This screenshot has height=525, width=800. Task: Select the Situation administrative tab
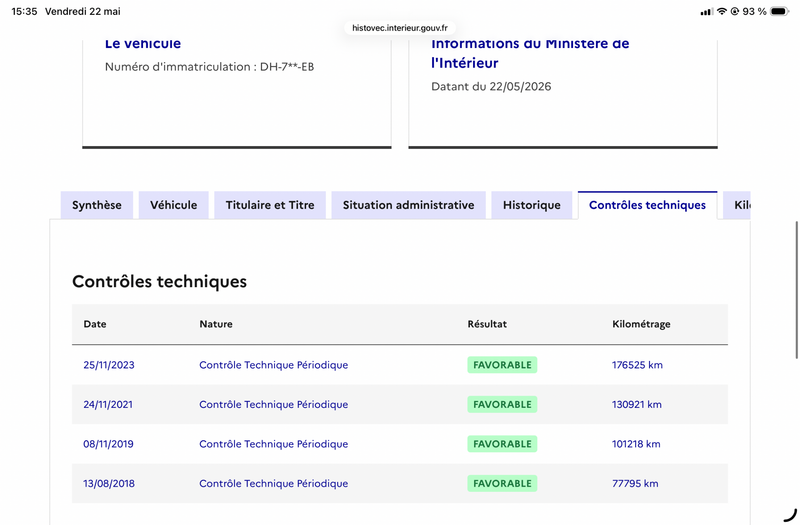pos(408,205)
